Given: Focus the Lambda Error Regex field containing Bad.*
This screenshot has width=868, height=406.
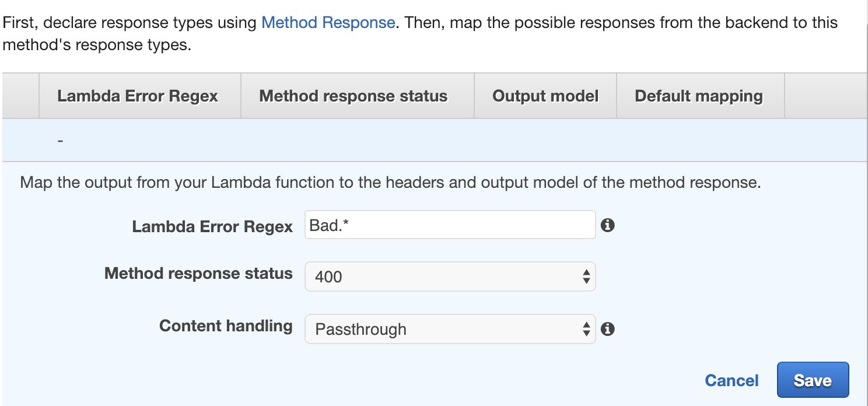Looking at the screenshot, I should pyautogui.click(x=450, y=225).
